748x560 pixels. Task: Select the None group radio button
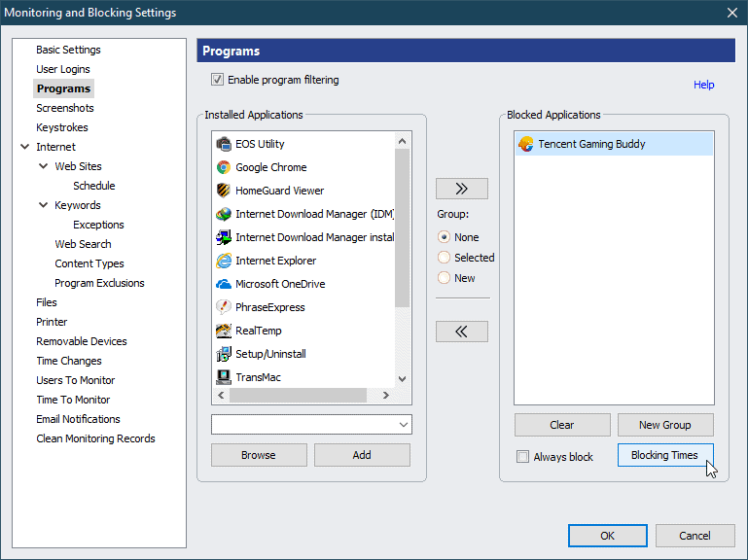pos(444,237)
